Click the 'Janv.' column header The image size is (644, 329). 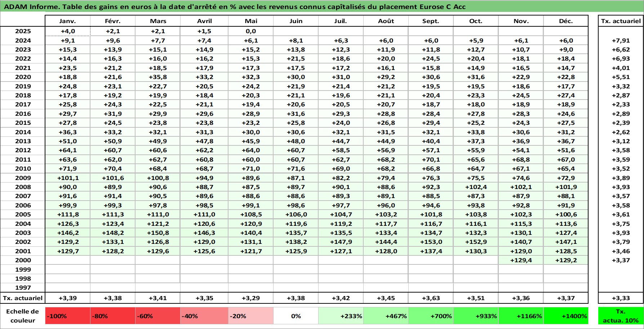[68, 21]
